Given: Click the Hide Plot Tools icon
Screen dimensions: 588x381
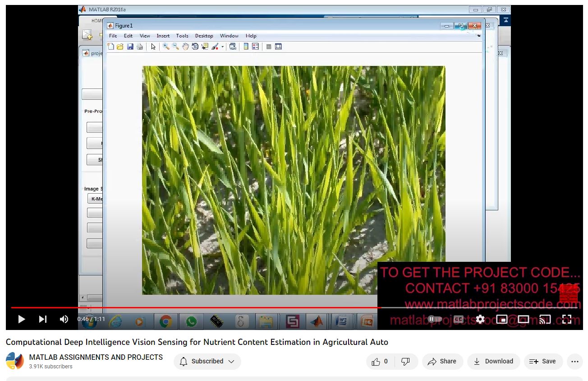Looking at the screenshot, I should [269, 46].
